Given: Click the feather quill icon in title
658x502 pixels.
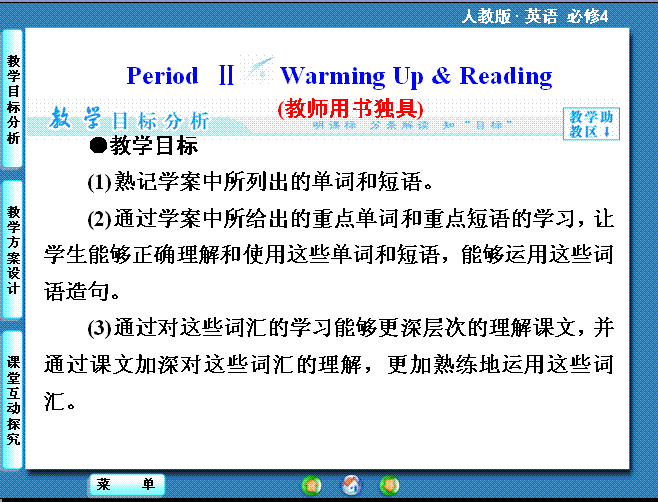Looking at the screenshot, I should [x=259, y=72].
